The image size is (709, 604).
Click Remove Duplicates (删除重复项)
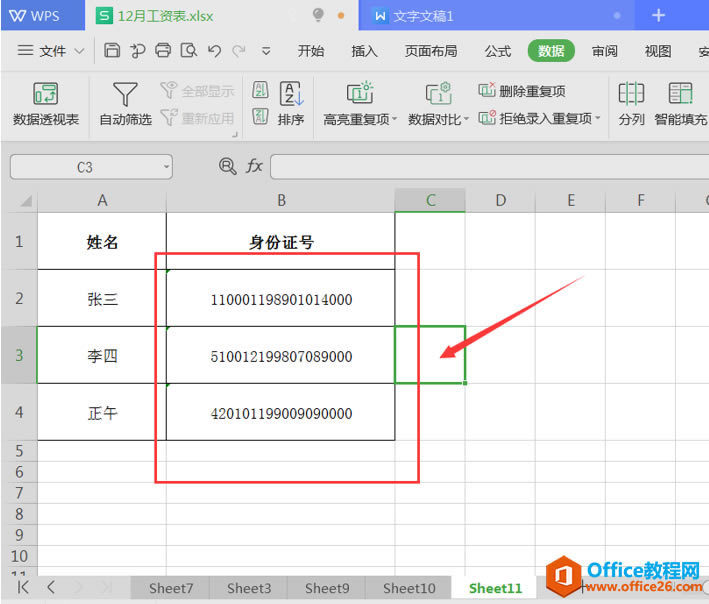tap(522, 91)
